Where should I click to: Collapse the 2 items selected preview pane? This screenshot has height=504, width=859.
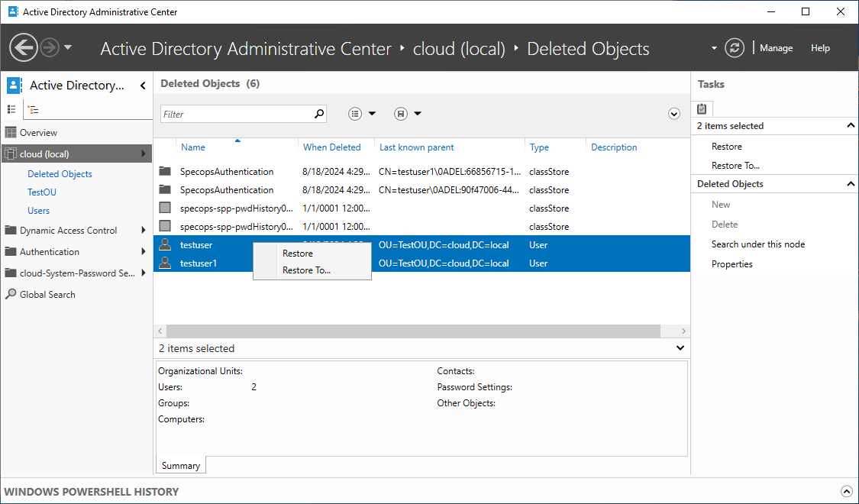(x=680, y=348)
